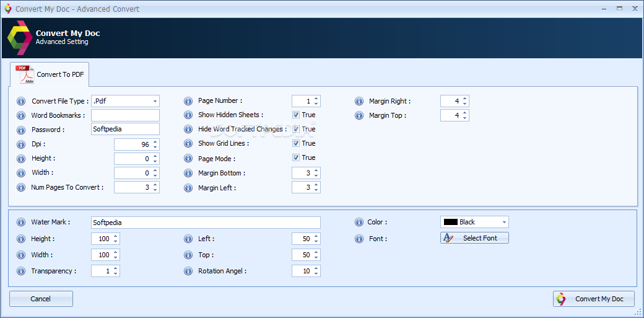Image resolution: width=644 pixels, height=318 pixels.
Task: Click the black color swatch in Color field
Action: tap(451, 222)
